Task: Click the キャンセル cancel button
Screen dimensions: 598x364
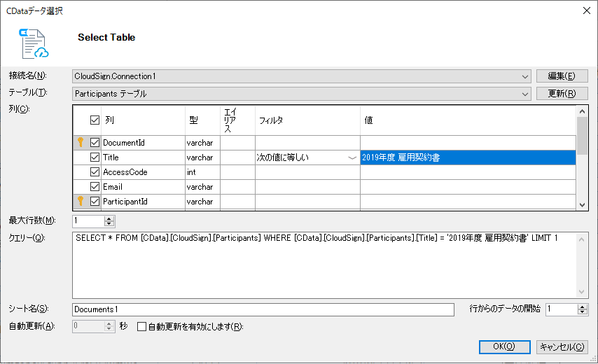Action: (562, 346)
